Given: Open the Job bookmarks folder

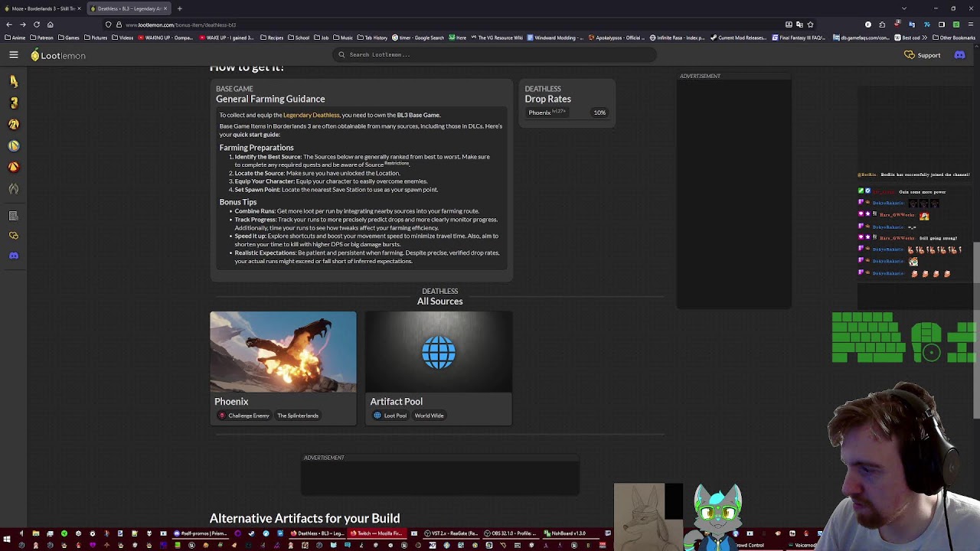Looking at the screenshot, I should tap(322, 37).
